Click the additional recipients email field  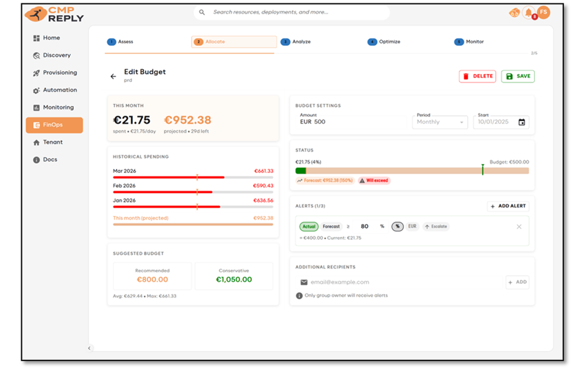coord(400,282)
